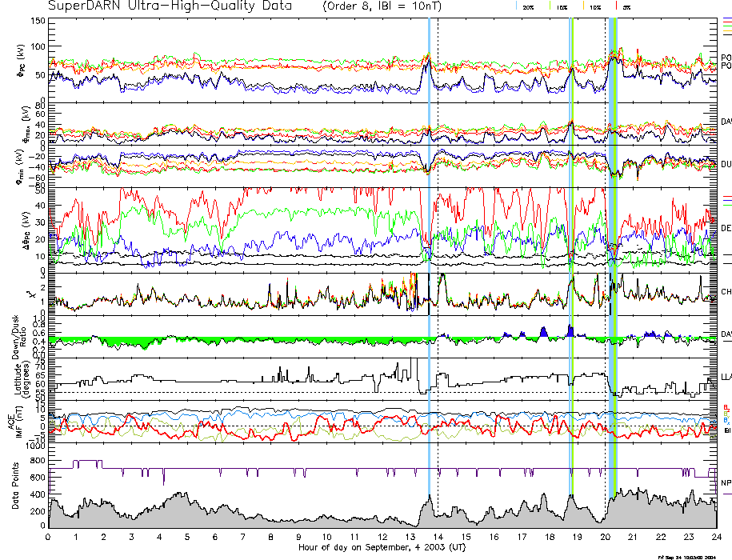
Task: Select the 15% legend marker
Action: 562,6
